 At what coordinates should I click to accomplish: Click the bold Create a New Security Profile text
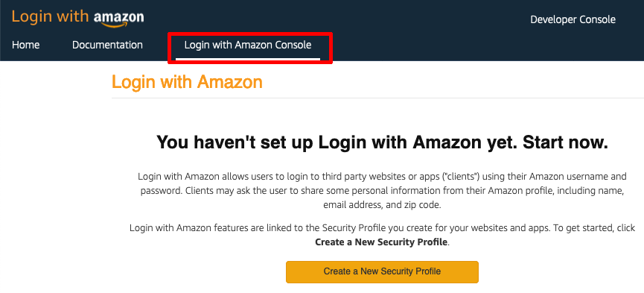[x=381, y=242]
